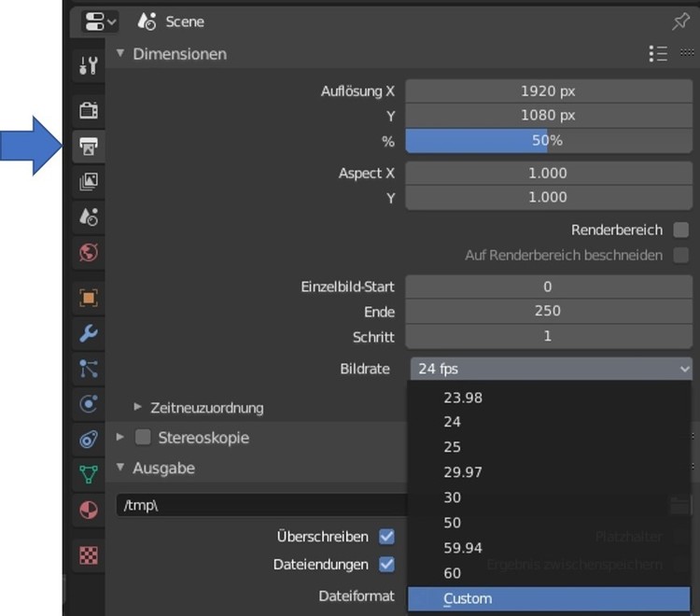Open the Tool properties tab
Screen dimensions: 700x616
click(89, 65)
